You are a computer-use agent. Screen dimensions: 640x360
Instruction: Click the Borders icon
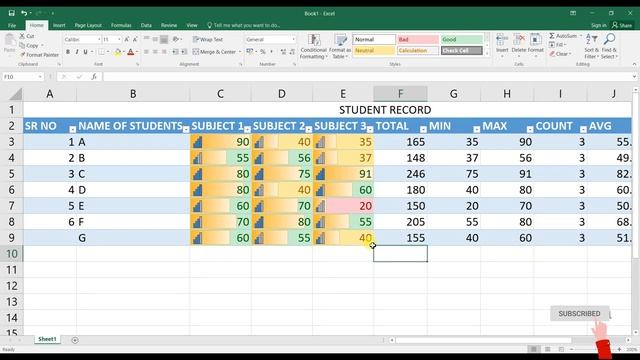[x=101, y=52]
